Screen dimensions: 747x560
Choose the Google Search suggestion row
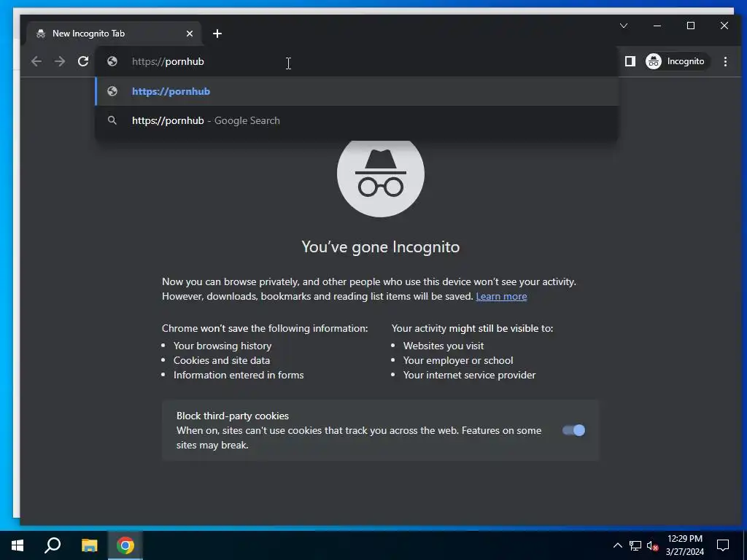pos(357,120)
